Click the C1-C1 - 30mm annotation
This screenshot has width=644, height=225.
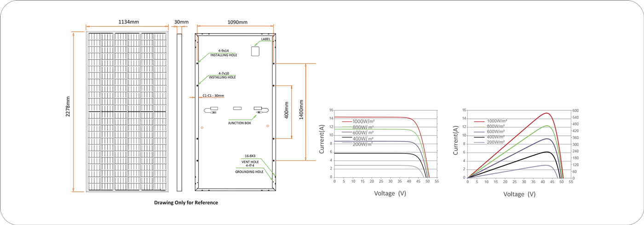(x=213, y=96)
